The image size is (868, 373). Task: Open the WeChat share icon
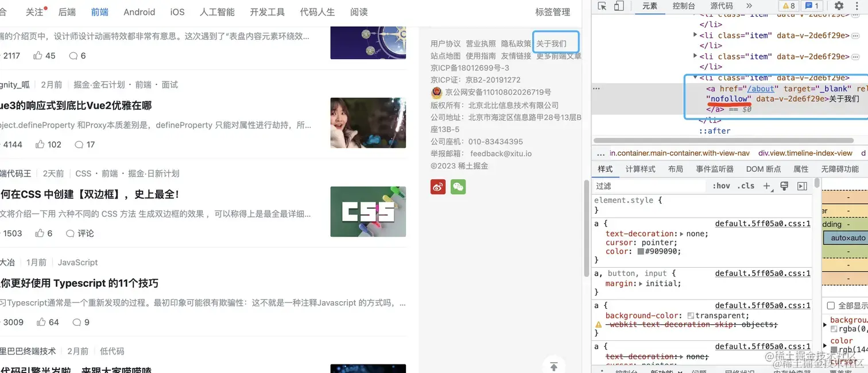[x=458, y=187]
